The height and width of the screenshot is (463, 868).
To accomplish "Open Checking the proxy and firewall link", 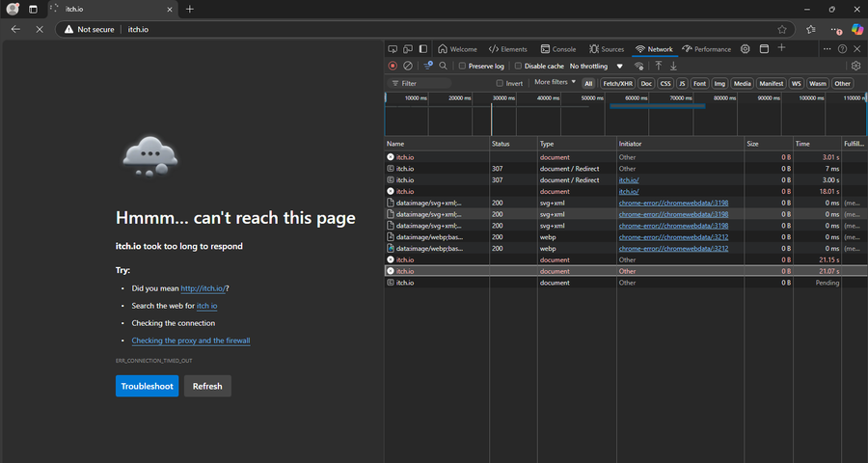I will click(x=191, y=340).
